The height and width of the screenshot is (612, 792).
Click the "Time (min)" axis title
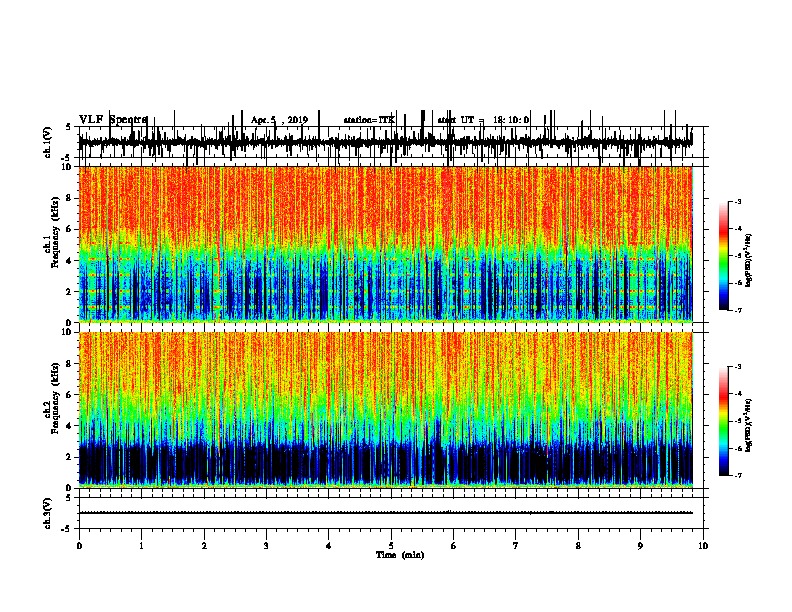400,555
